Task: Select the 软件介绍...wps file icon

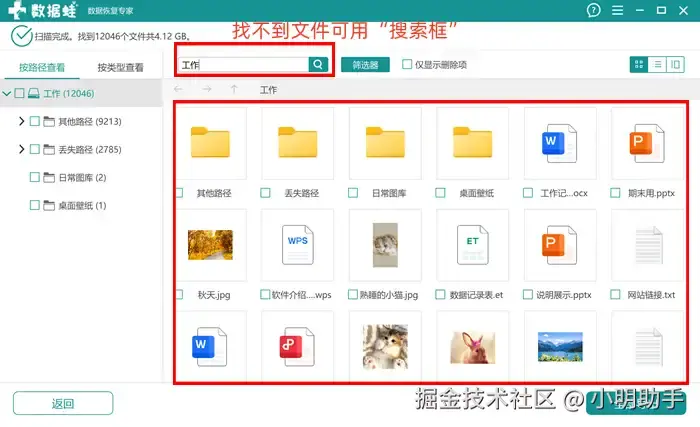Action: 298,245
